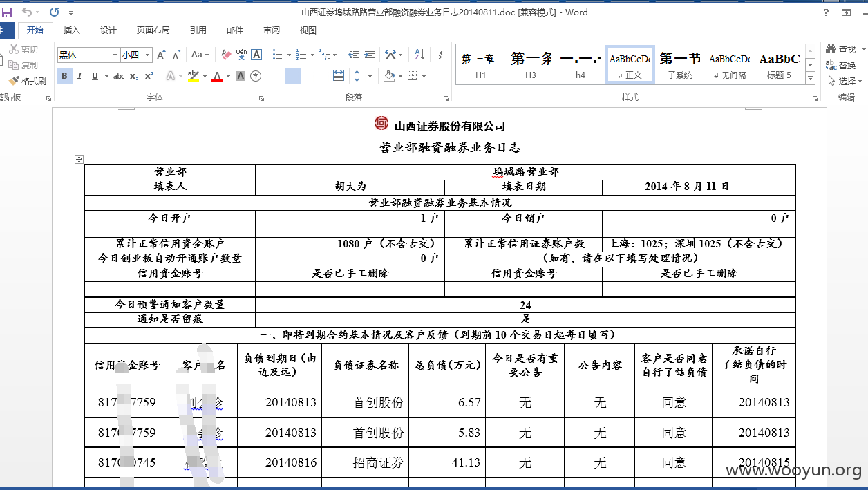Image resolution: width=868 pixels, height=490 pixels.
Task: Expand the numbered list style dropdown
Action: [x=312, y=55]
